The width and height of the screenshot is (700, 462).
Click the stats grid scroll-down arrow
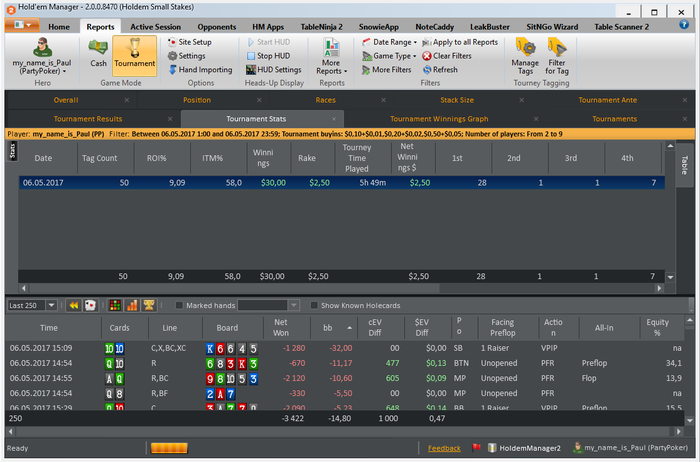click(x=670, y=277)
